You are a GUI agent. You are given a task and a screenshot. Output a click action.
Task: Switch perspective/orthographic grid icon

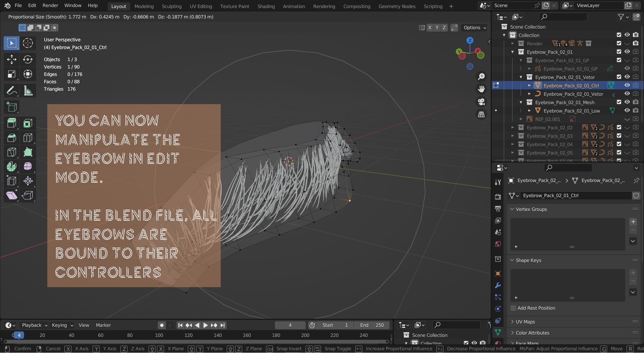481,115
